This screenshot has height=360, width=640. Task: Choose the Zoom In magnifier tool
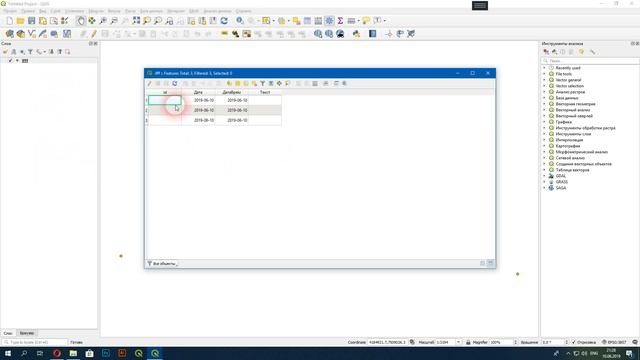pos(103,21)
